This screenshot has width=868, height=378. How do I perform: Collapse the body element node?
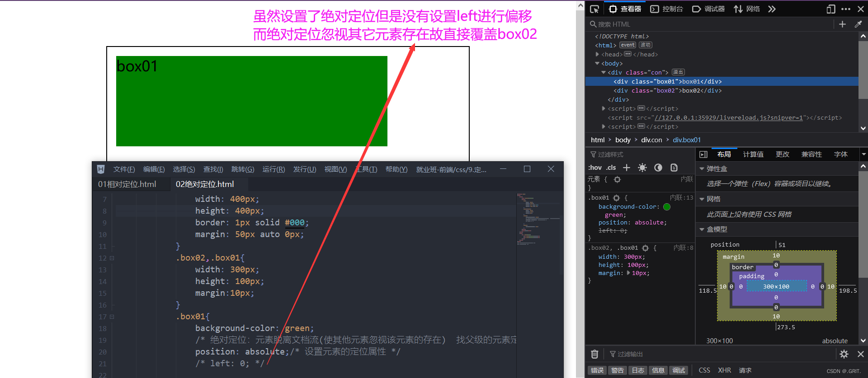[597, 63]
